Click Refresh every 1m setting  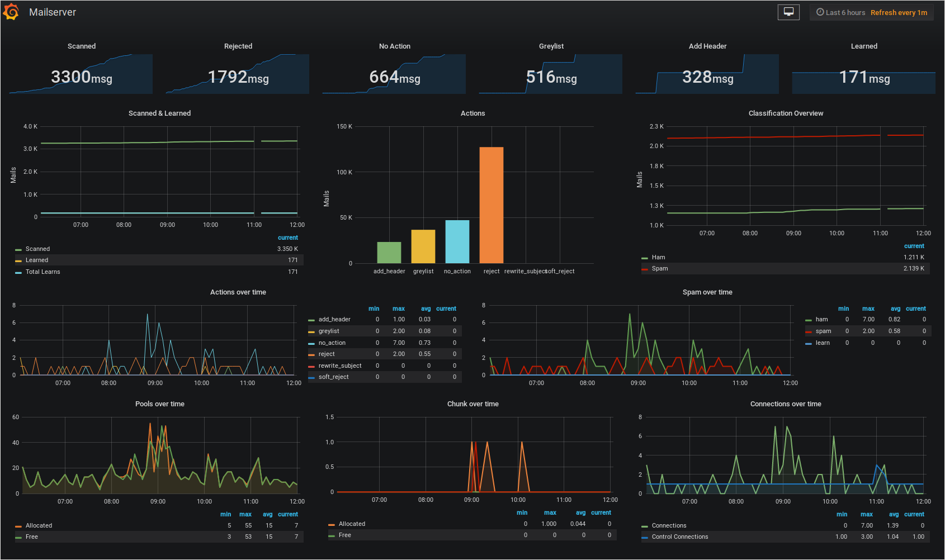click(899, 12)
